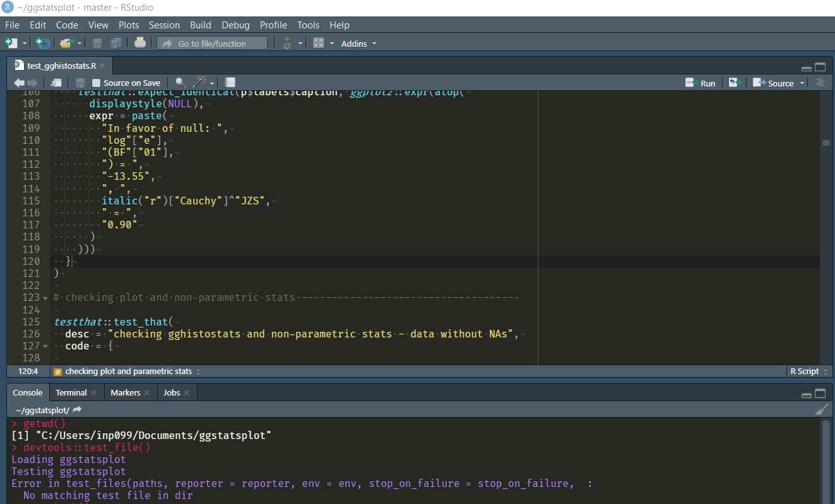
Task: Create a new project with the R cube icon
Action: (x=42, y=43)
